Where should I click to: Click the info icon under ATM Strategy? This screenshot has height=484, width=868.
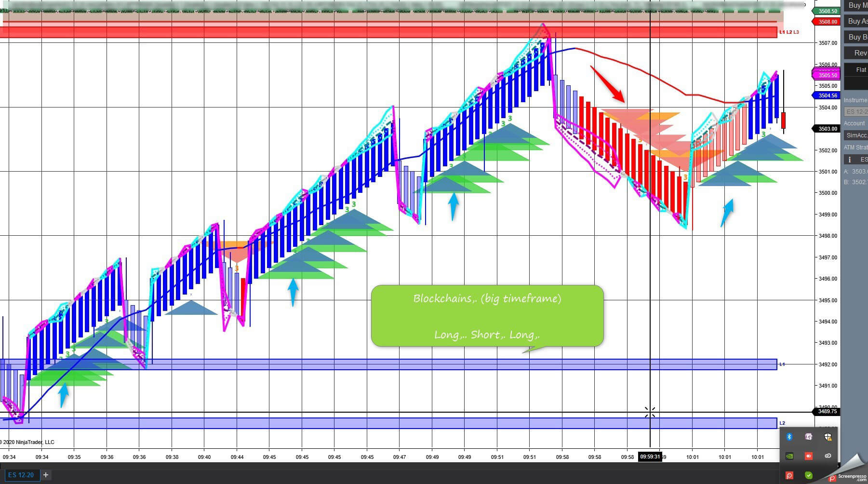coord(849,160)
